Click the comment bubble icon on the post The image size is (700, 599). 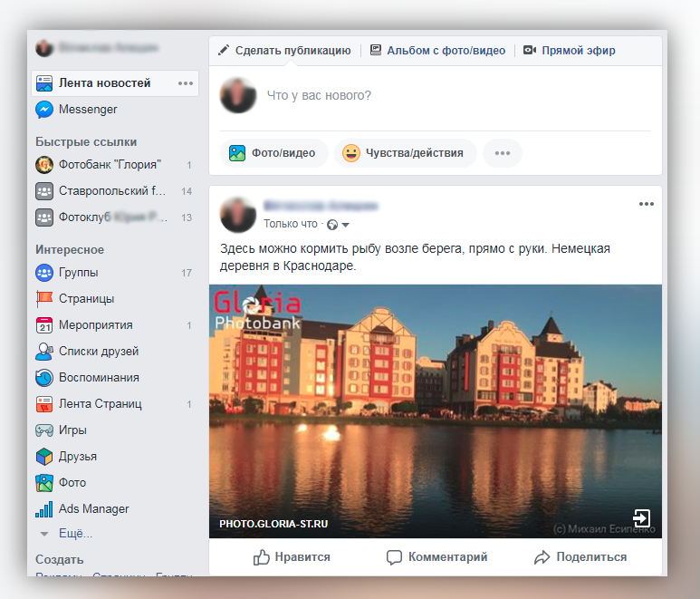(x=394, y=557)
